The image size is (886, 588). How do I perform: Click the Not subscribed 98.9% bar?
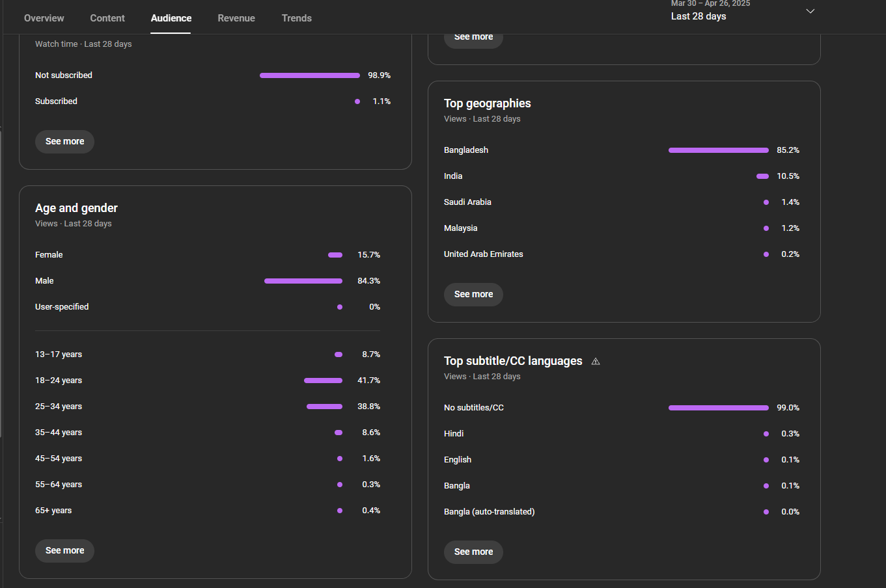[x=310, y=75]
